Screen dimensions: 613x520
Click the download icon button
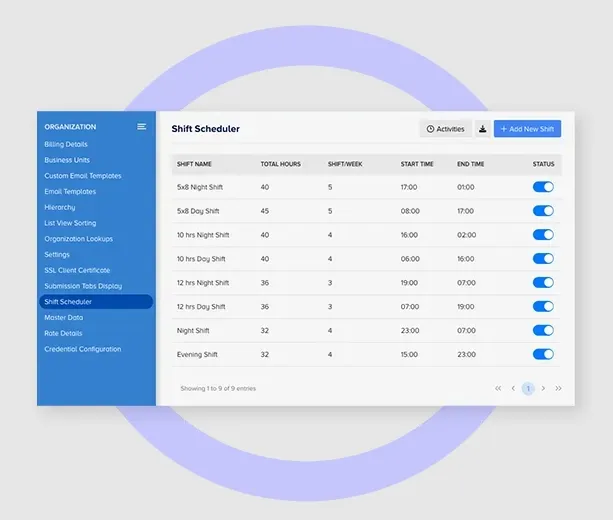point(483,129)
